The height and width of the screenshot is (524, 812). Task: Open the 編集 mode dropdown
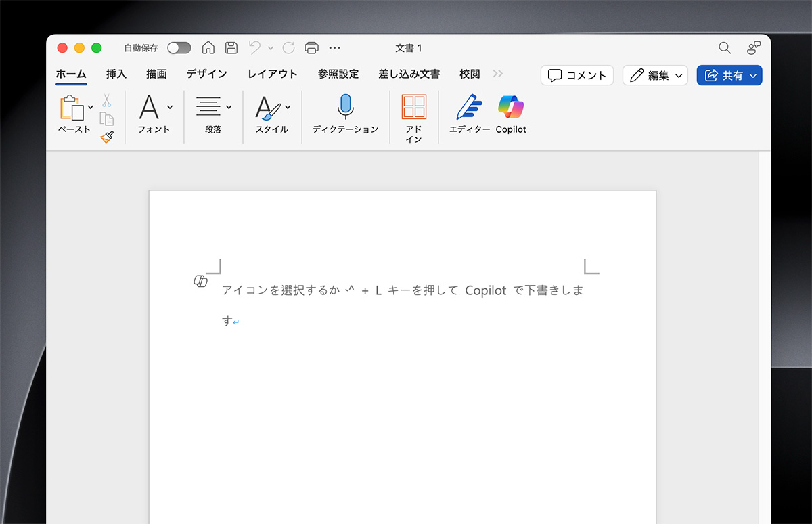(x=655, y=75)
